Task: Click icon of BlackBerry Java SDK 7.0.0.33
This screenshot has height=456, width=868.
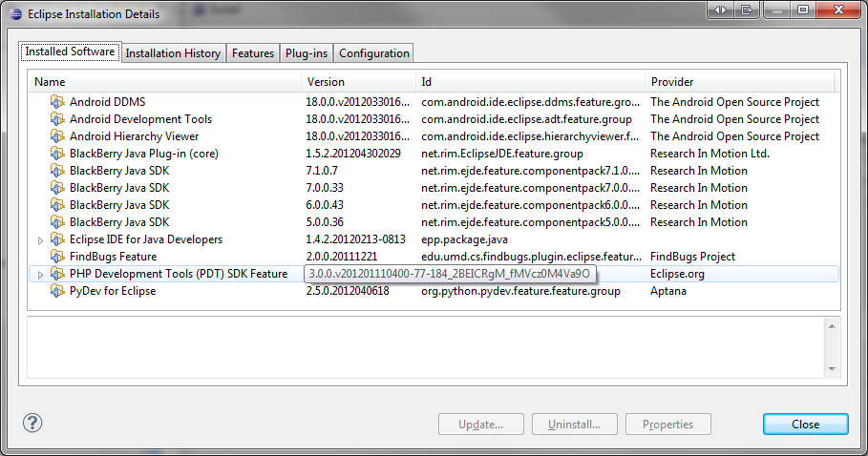Action: pyautogui.click(x=57, y=187)
